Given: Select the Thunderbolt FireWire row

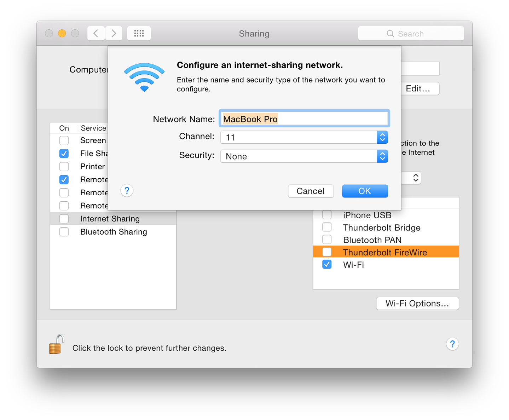Looking at the screenshot, I should coord(386,252).
